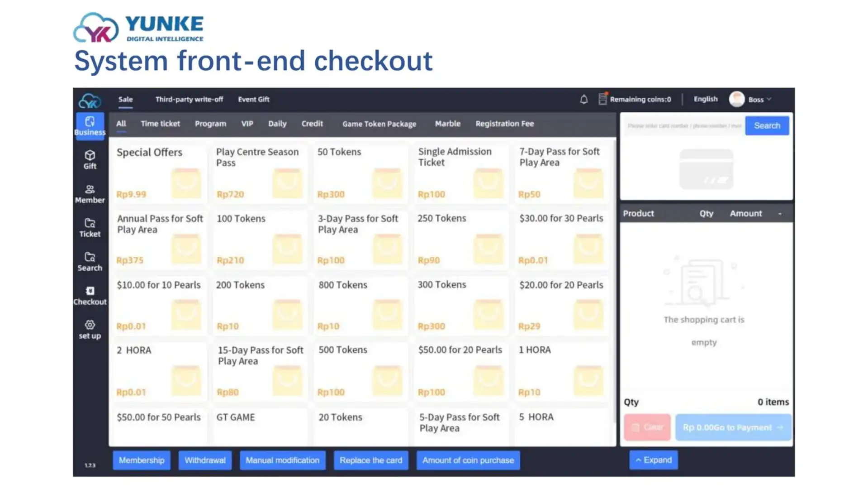Click the blue Search button
The width and height of the screenshot is (868, 489).
pyautogui.click(x=767, y=125)
